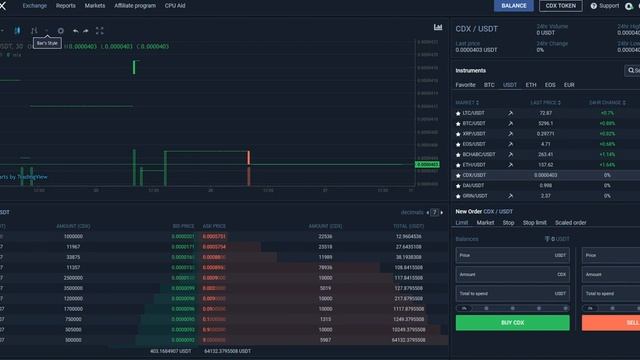Toggle favorite star for LTC/USDT
The image size is (640, 360).
coord(458,113)
